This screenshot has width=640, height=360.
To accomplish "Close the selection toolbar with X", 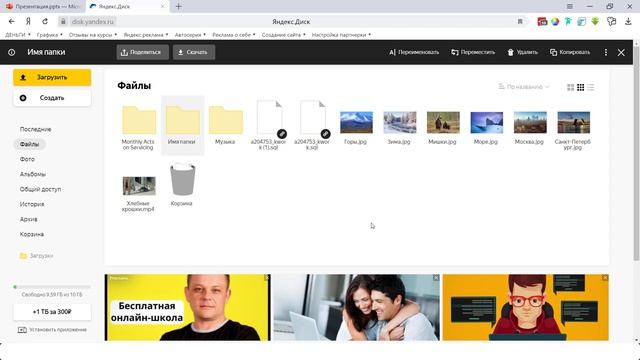I will 621,52.
